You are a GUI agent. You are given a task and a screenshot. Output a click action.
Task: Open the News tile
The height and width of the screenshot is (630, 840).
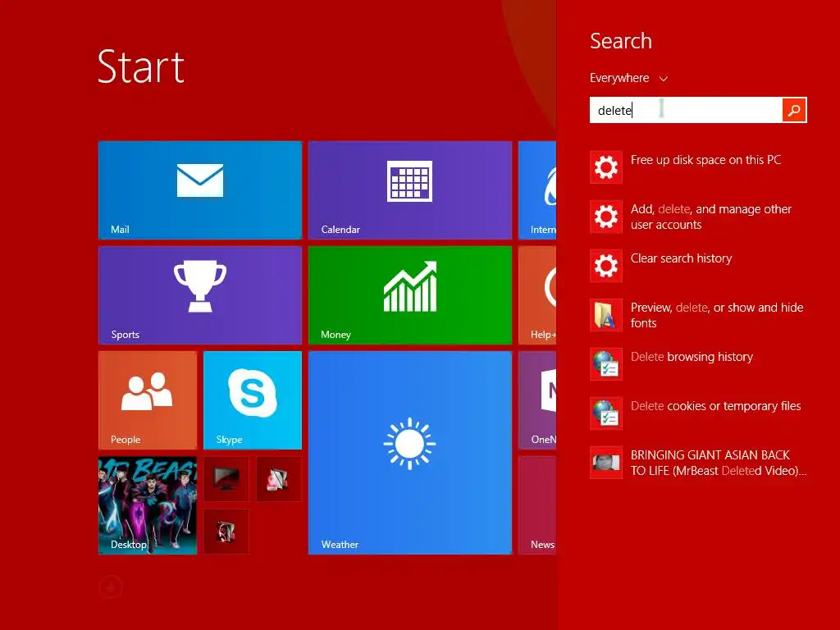pyautogui.click(x=537, y=505)
